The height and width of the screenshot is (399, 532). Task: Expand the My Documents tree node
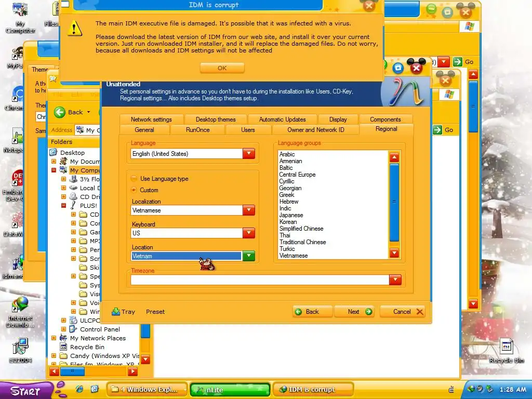pyautogui.click(x=54, y=162)
